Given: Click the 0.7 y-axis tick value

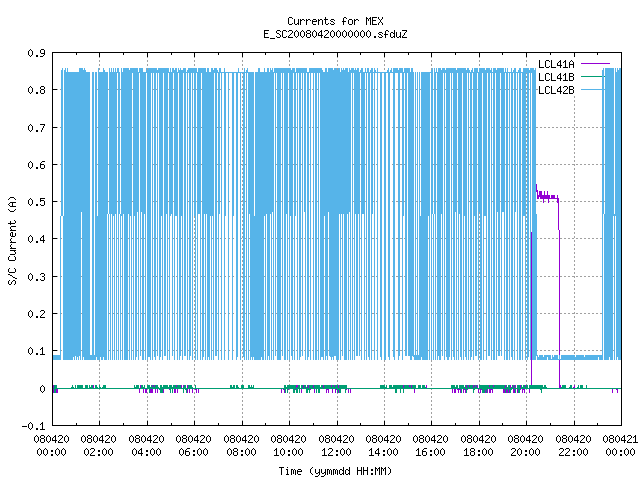Looking at the screenshot, I should [x=37, y=128].
